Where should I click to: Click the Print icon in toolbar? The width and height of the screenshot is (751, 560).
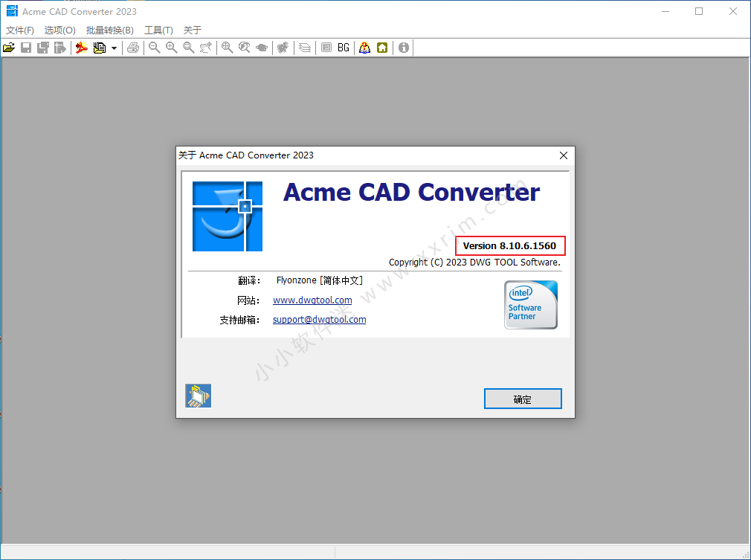(x=133, y=48)
